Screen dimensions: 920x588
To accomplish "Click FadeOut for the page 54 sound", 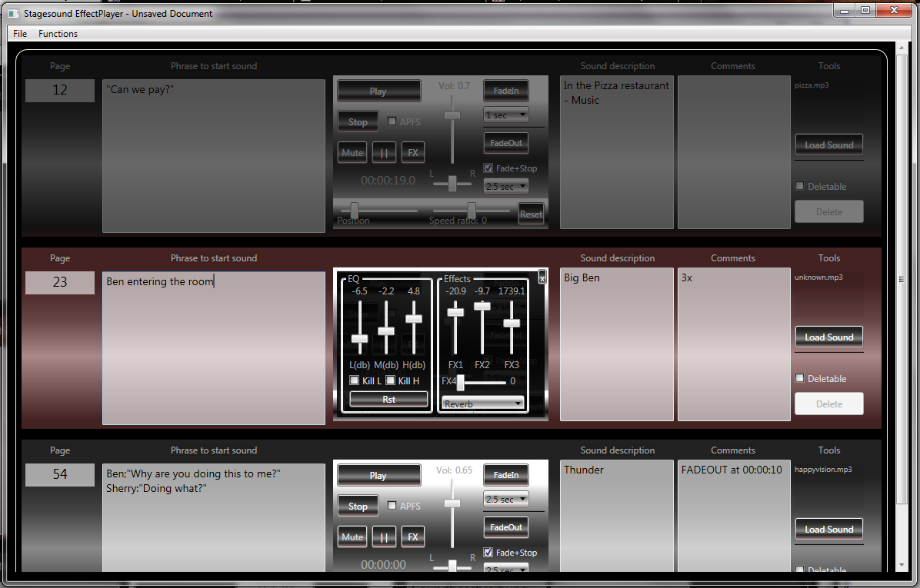I will tap(505, 527).
